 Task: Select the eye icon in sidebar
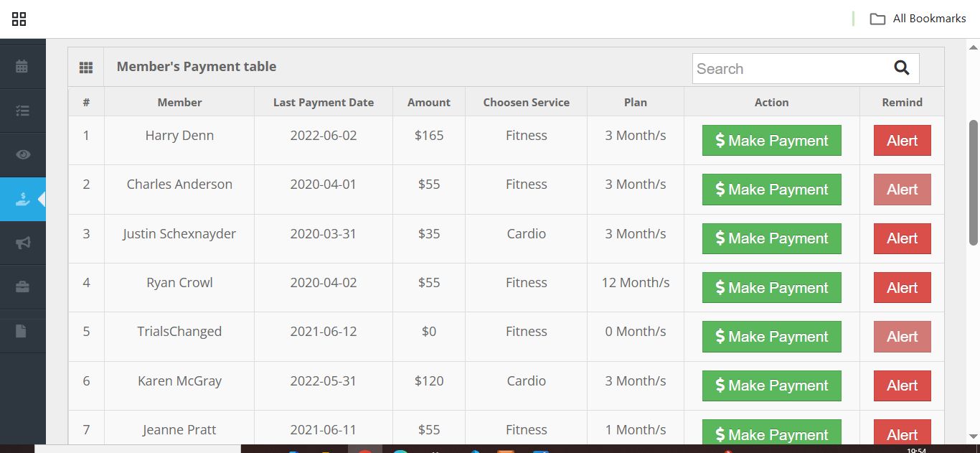pyautogui.click(x=22, y=154)
